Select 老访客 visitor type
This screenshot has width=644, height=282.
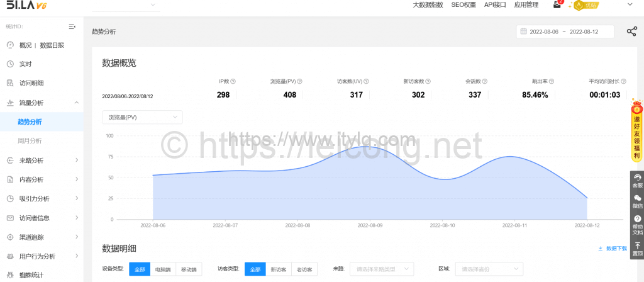[x=304, y=269]
